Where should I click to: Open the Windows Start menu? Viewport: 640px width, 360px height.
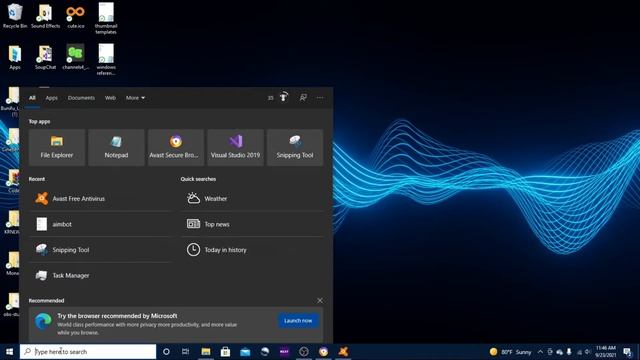coord(9,351)
